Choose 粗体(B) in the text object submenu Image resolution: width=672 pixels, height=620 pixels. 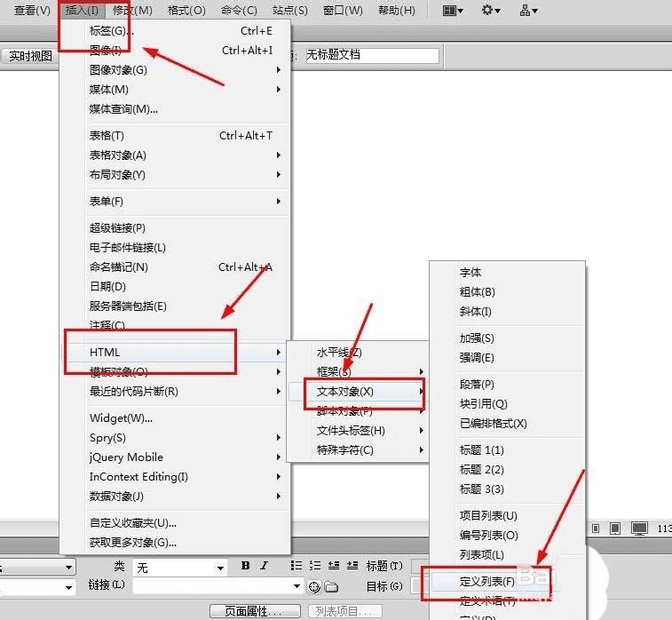pos(508,292)
